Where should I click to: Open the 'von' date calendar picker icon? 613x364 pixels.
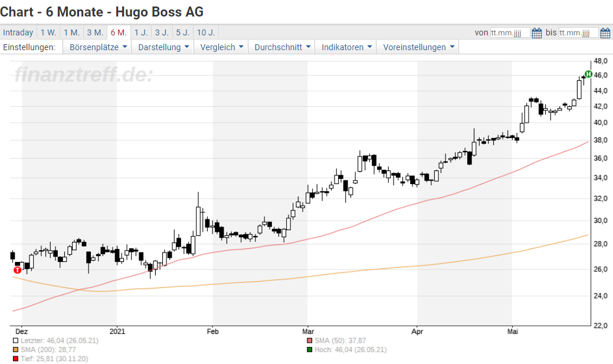point(537,33)
